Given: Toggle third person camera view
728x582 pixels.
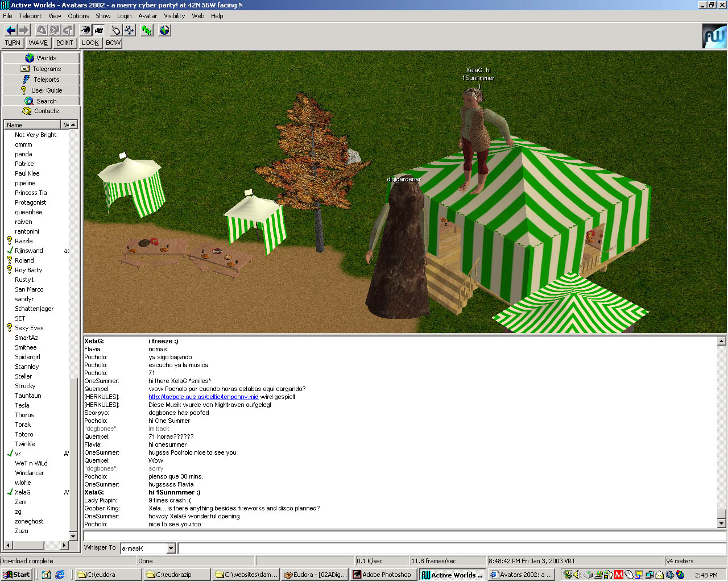Looking at the screenshot, I should tap(99, 30).
